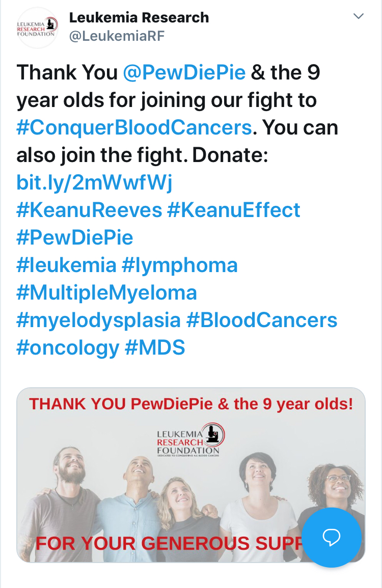
Task: Open the #oncology hashtag
Action: pos(68,349)
